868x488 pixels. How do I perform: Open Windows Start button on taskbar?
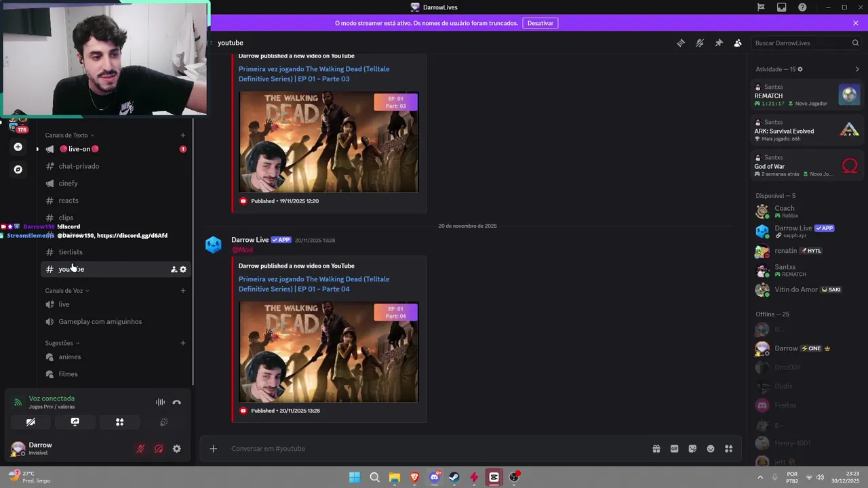coord(355,477)
